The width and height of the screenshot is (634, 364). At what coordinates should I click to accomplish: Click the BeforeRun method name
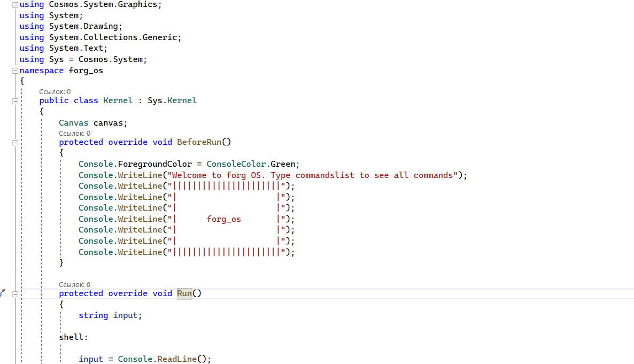(200, 142)
